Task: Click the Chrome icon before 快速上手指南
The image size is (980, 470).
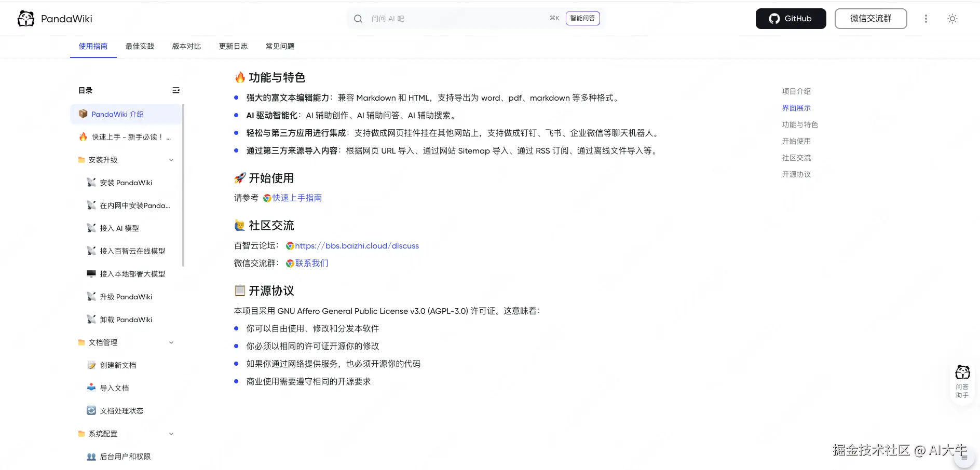Action: pos(267,198)
